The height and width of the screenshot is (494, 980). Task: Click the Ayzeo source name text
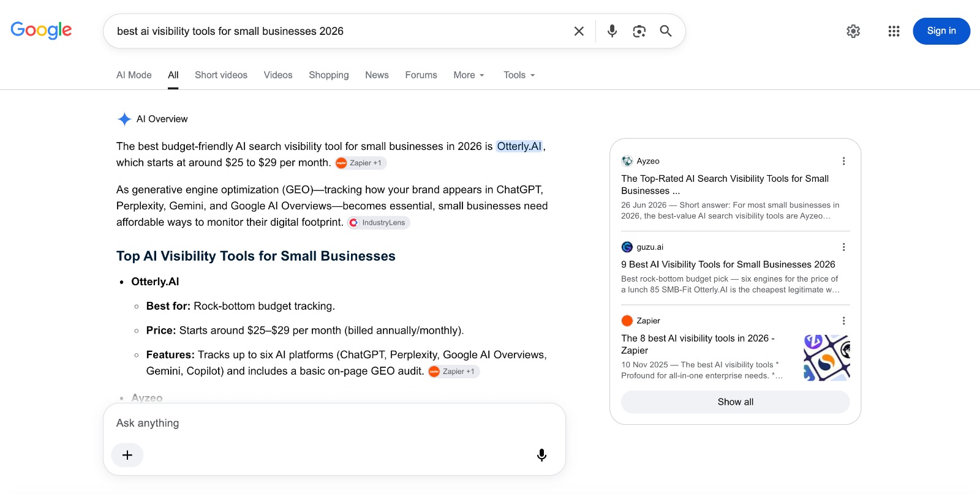(x=648, y=161)
